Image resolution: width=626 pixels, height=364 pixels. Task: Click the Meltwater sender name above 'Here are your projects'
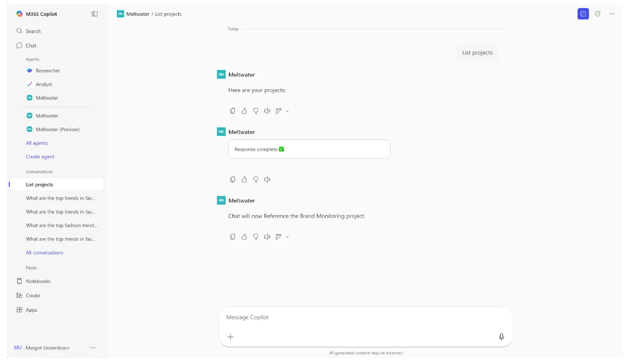pos(241,74)
